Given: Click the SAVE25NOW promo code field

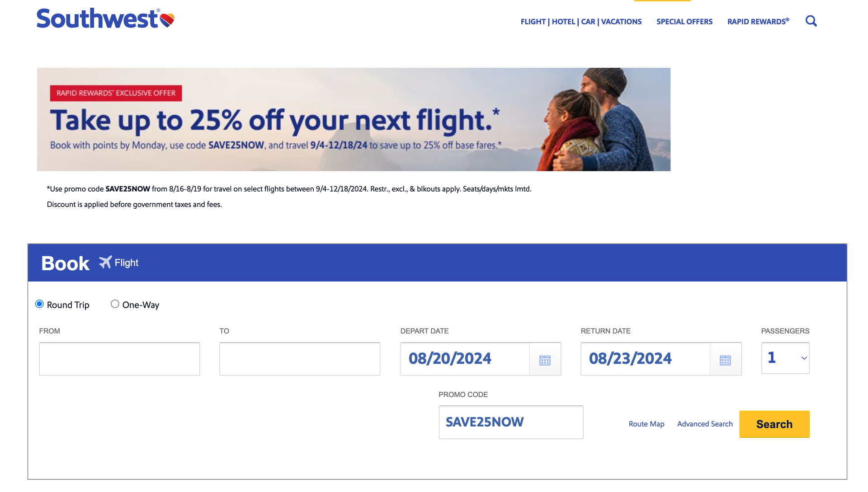Looking at the screenshot, I should pos(511,422).
